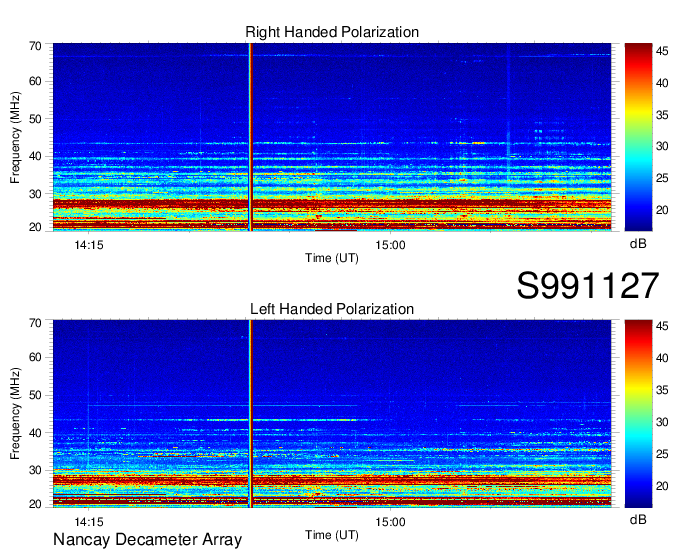This screenshot has width=680, height=552.
Task: Click Time (UT) axis label of bottom plot
Action: (332, 535)
